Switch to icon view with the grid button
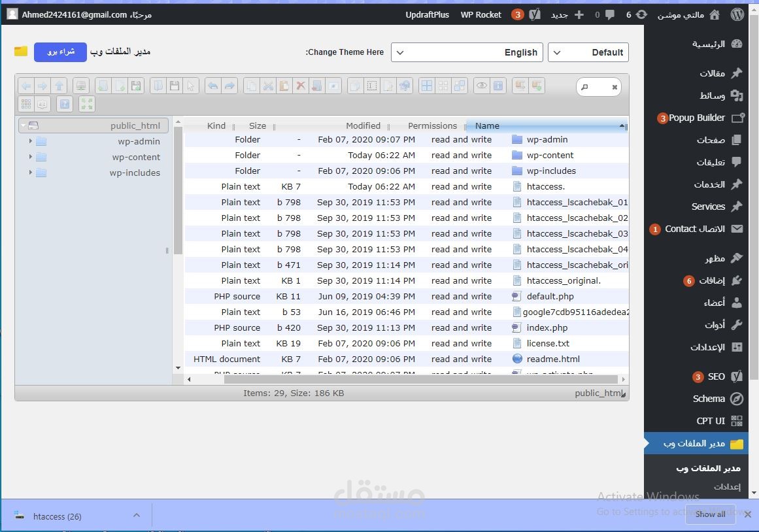 tap(26, 104)
